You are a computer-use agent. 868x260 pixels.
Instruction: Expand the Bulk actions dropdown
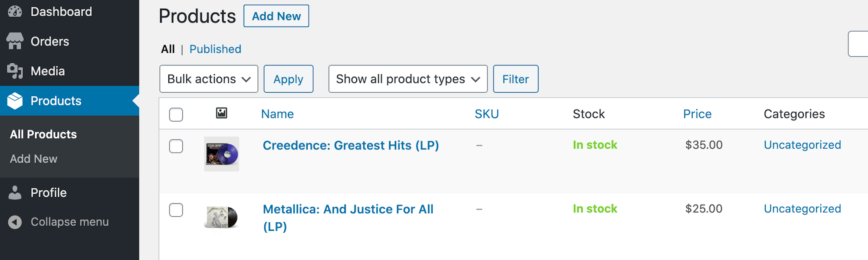209,79
